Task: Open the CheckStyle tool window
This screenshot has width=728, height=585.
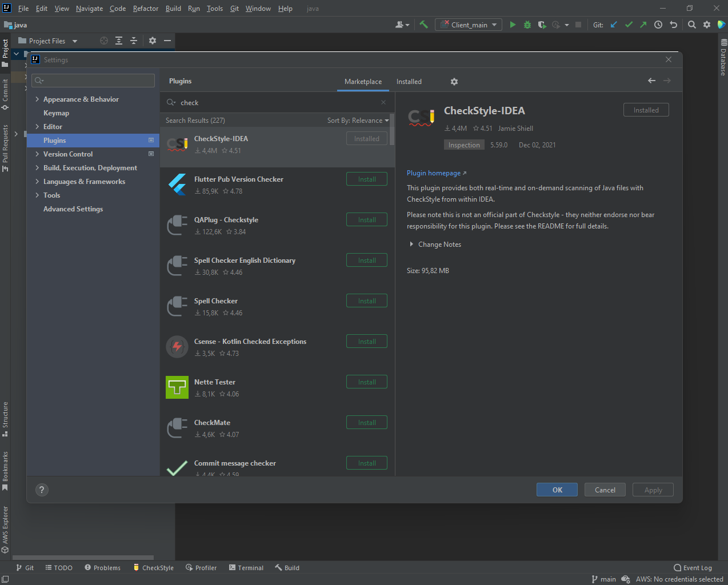Action: (x=153, y=568)
